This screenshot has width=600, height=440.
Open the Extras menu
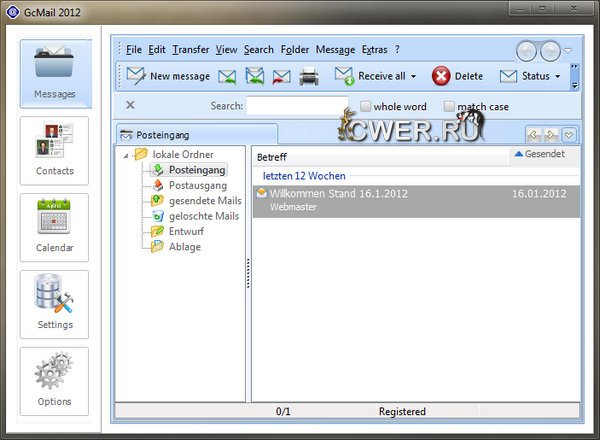(374, 49)
